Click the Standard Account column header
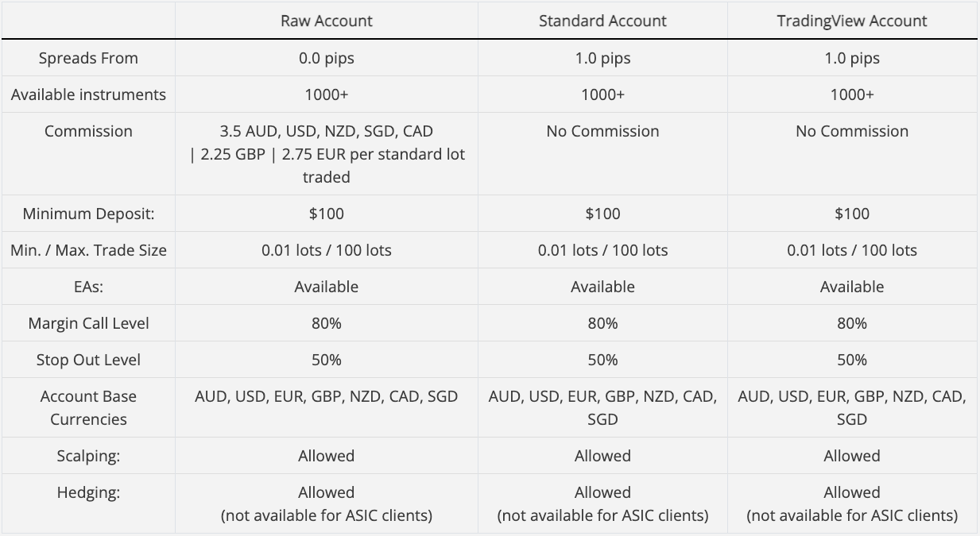The image size is (980, 536). click(x=602, y=21)
